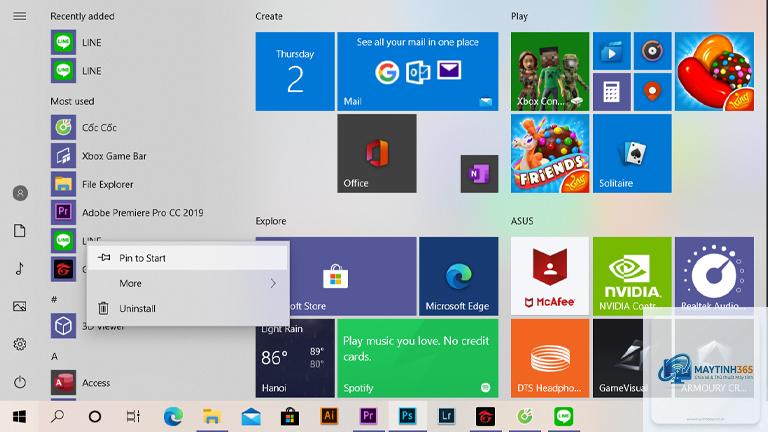Open the OneNote tile

coord(480,174)
